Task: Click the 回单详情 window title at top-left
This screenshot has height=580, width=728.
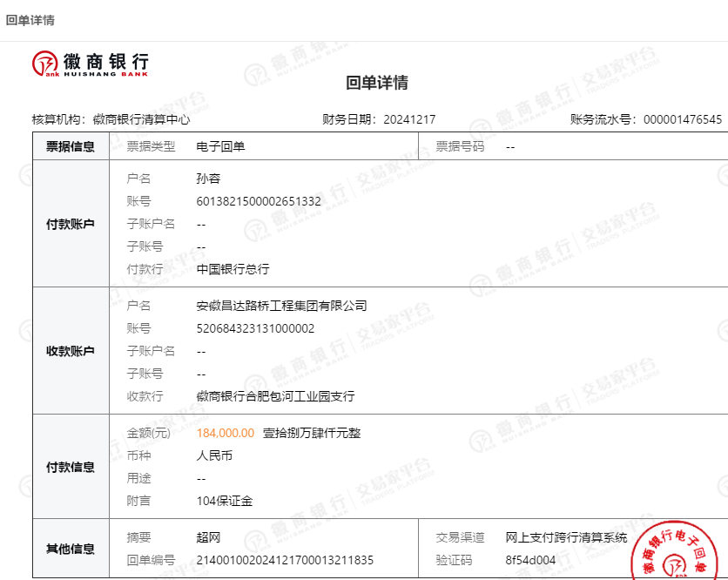Action: coord(30,20)
